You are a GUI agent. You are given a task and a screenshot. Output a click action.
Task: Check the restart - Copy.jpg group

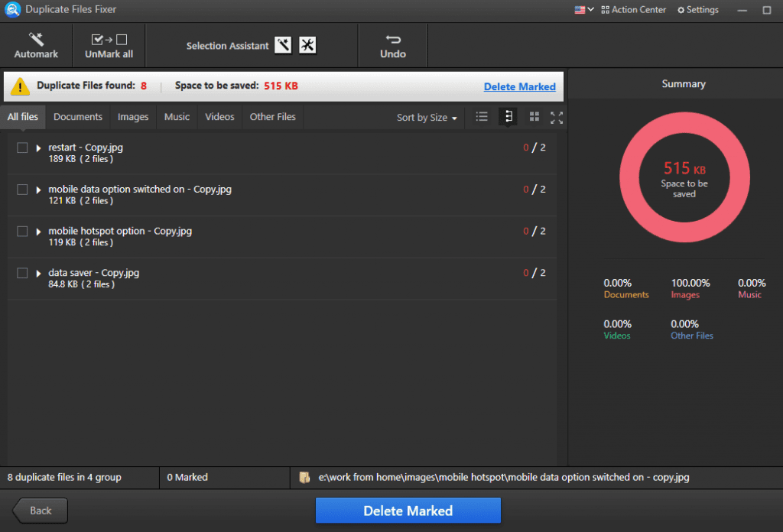22,148
